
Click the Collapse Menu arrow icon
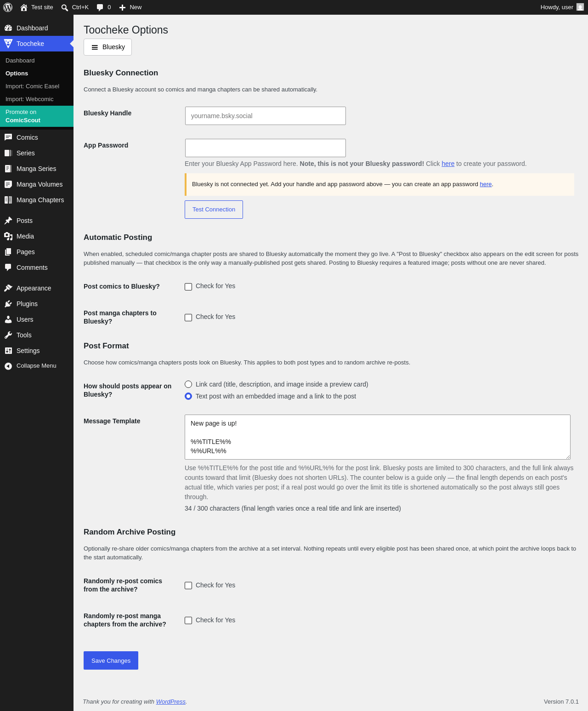coord(8,366)
